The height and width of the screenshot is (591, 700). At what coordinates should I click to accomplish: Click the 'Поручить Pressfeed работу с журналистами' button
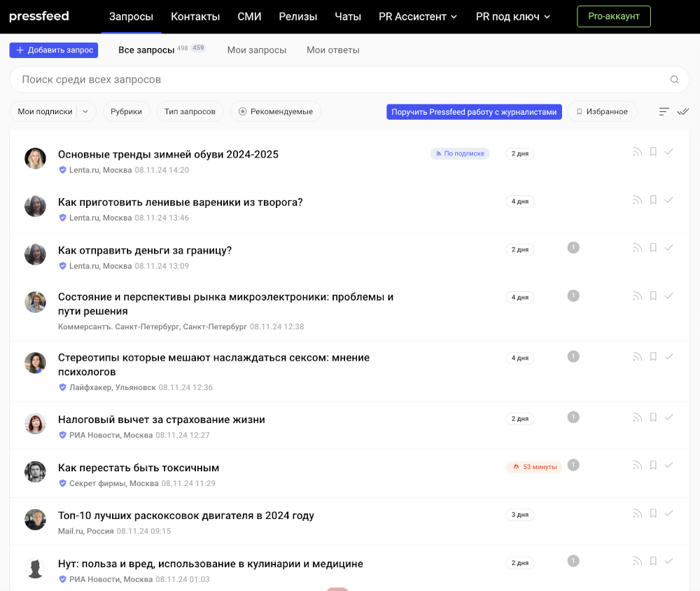pyautogui.click(x=474, y=111)
